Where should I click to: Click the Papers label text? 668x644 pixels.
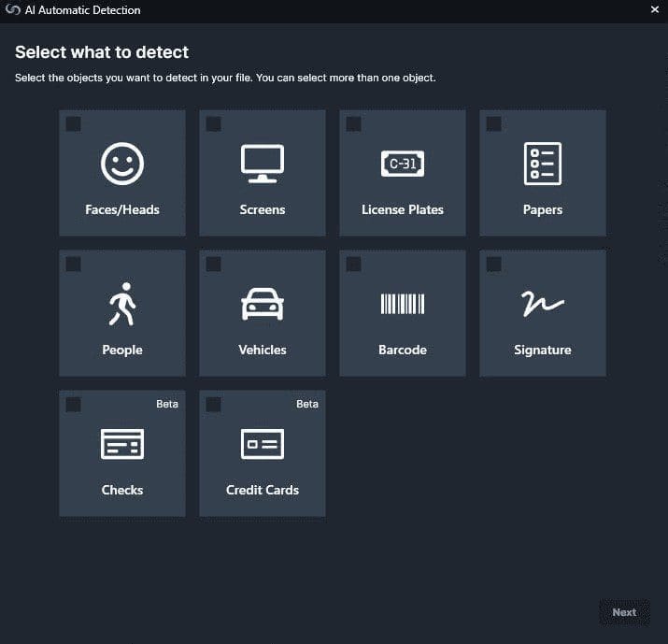click(543, 210)
